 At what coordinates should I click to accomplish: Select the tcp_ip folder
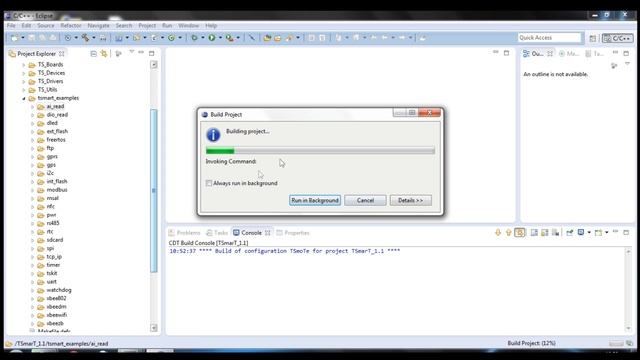(54, 256)
